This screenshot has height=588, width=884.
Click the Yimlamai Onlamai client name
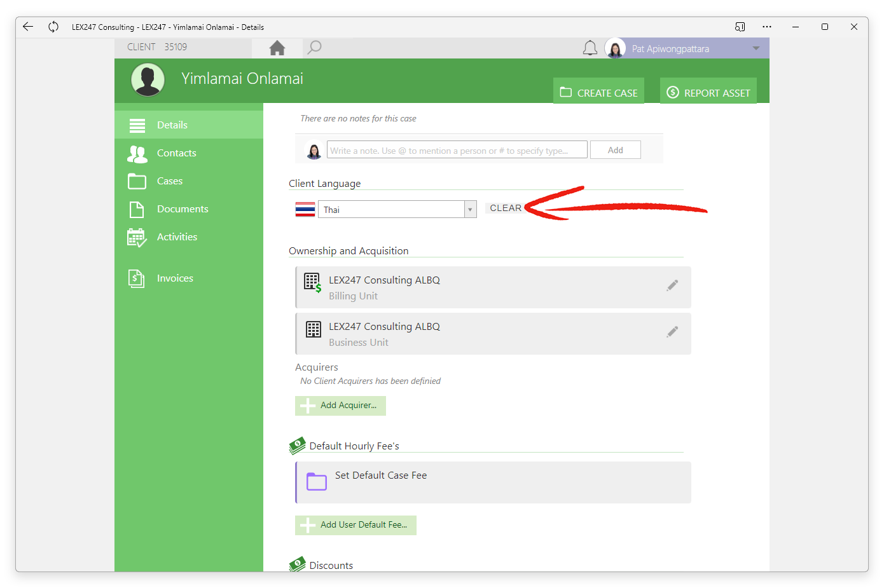click(242, 78)
